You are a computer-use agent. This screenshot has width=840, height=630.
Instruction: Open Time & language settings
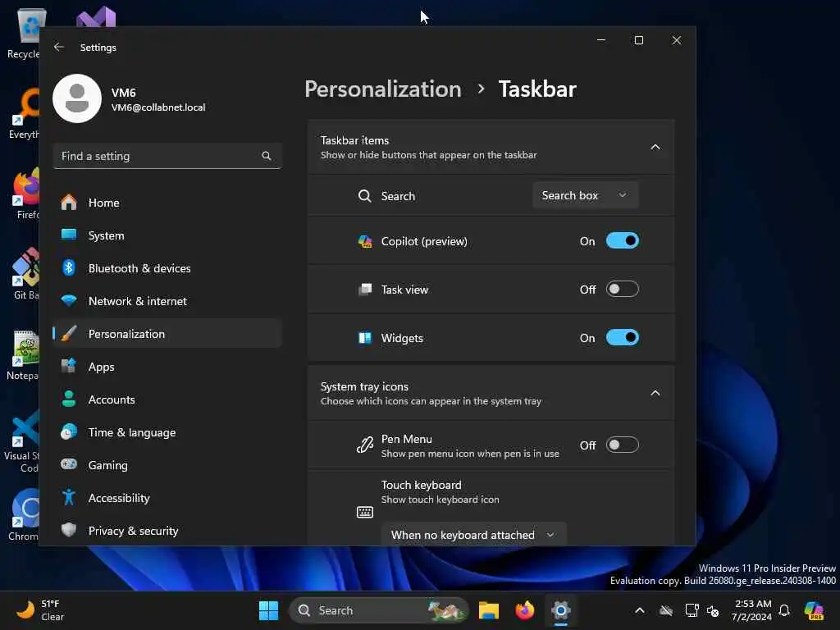tap(167, 431)
